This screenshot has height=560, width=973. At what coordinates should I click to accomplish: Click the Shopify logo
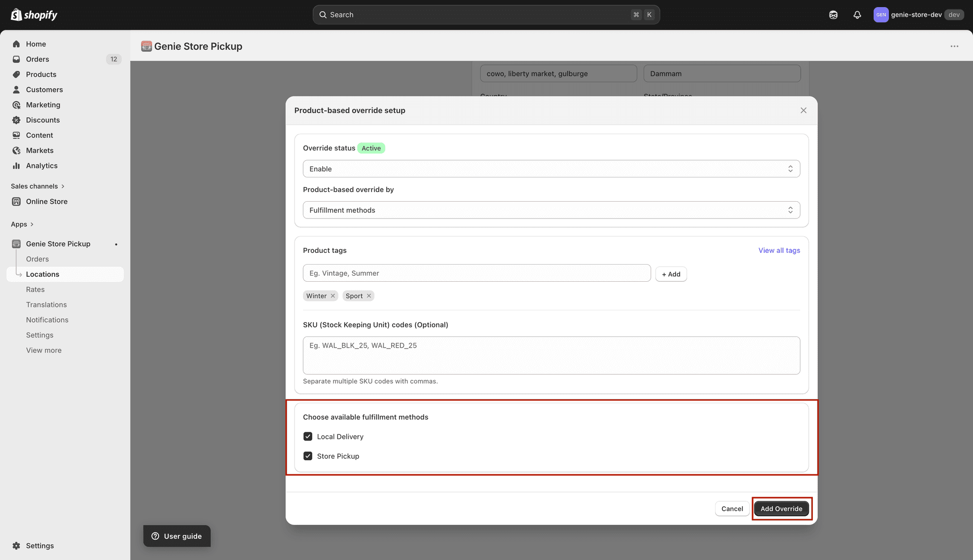[34, 15]
